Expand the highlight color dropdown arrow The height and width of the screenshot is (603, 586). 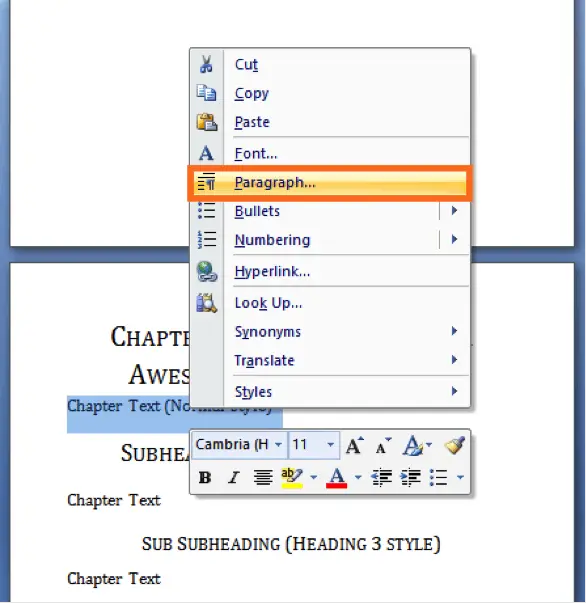pyautogui.click(x=314, y=478)
